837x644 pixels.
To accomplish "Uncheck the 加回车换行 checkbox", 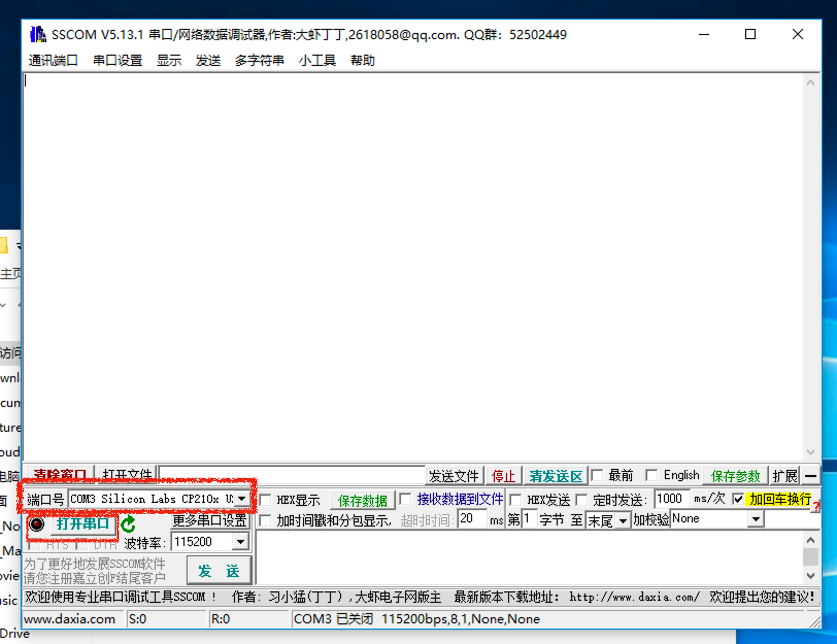I will tap(738, 499).
